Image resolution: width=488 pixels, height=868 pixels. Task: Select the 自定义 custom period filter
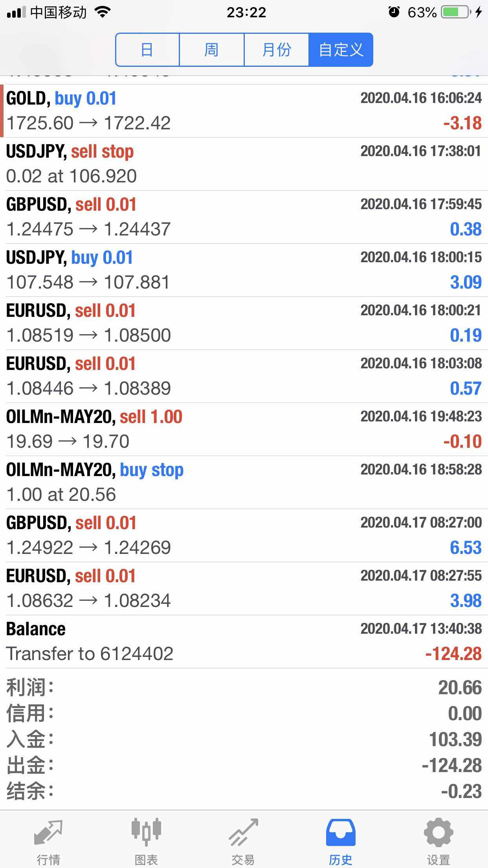point(341,50)
